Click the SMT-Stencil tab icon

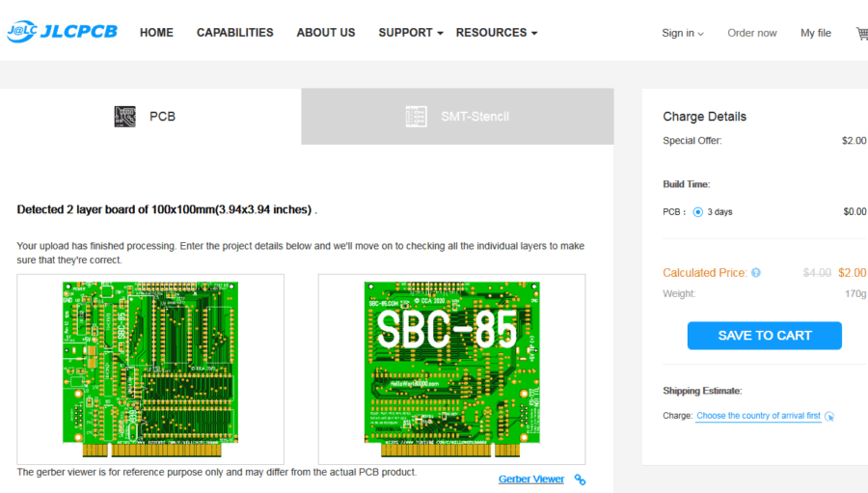[416, 117]
